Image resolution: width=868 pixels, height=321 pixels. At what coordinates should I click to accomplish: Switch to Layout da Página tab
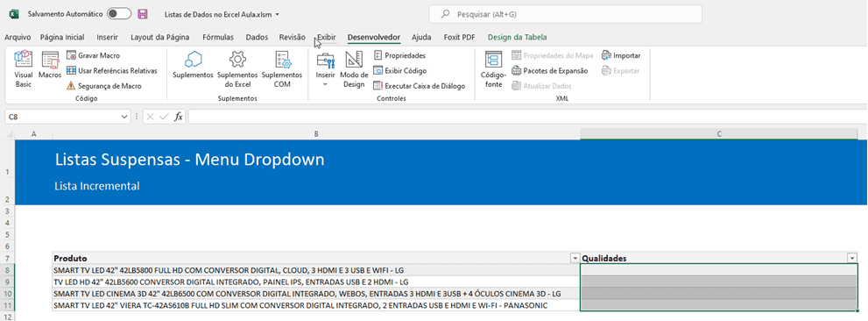point(160,37)
